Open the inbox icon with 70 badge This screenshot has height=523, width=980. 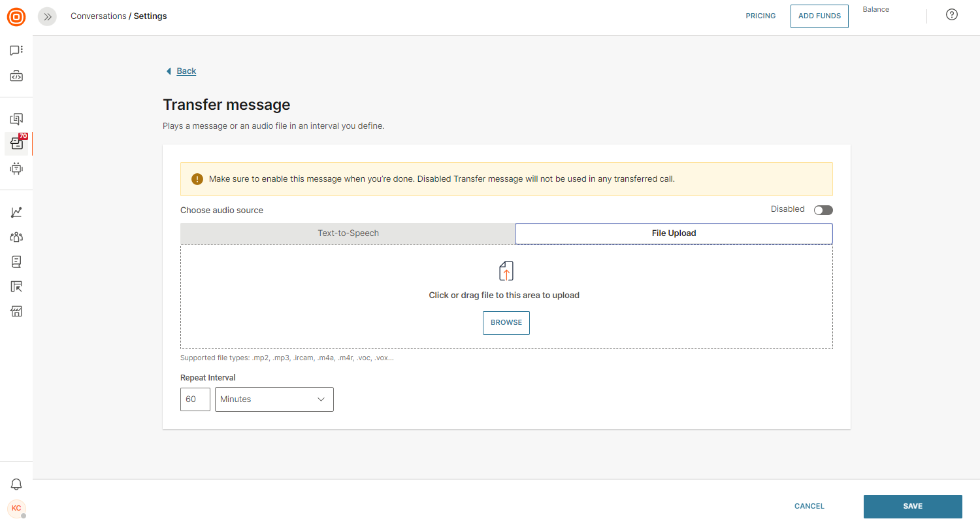[16, 144]
